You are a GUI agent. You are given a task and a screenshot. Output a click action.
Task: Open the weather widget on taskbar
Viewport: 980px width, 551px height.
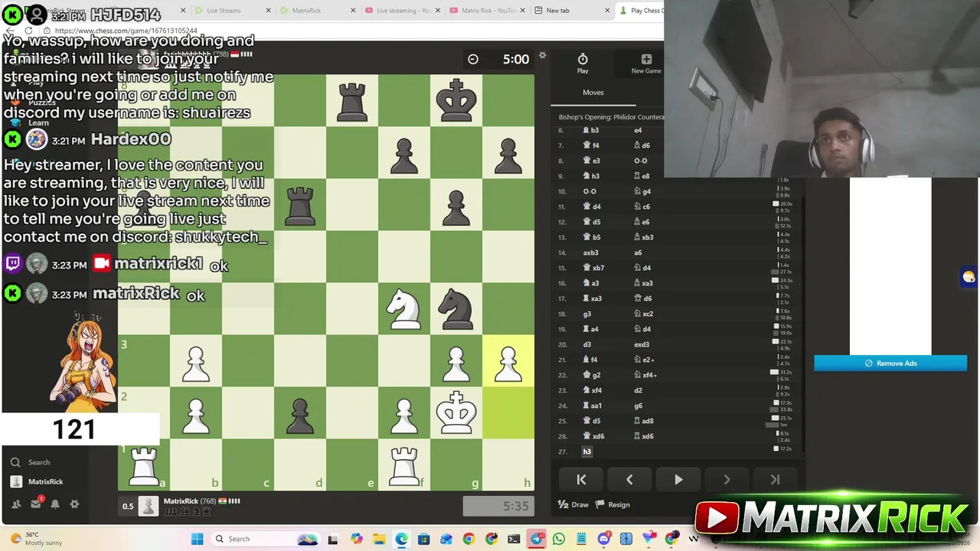click(x=34, y=539)
